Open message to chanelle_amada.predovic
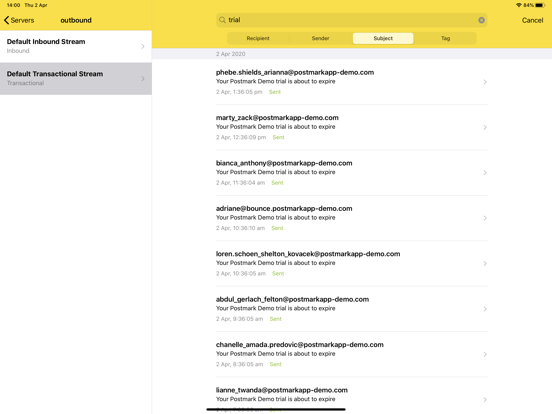Screen dimensions: 552x414 click(x=351, y=355)
